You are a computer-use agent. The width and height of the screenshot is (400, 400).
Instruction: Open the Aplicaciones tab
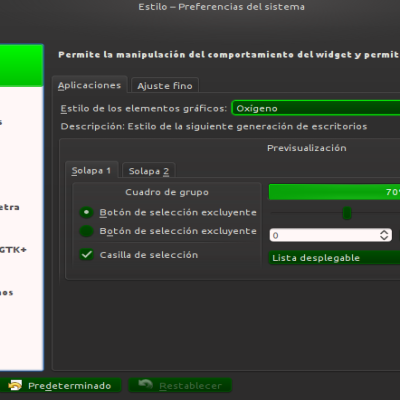click(x=89, y=85)
